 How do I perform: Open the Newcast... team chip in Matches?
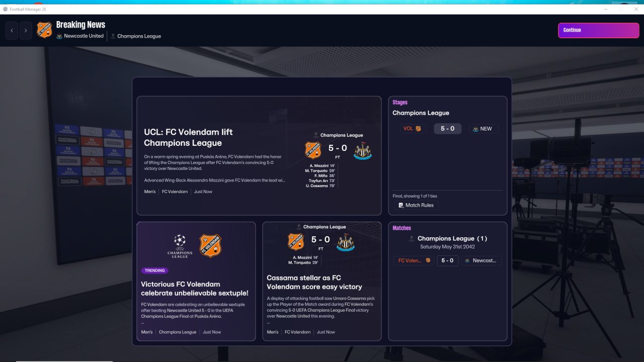(481, 260)
